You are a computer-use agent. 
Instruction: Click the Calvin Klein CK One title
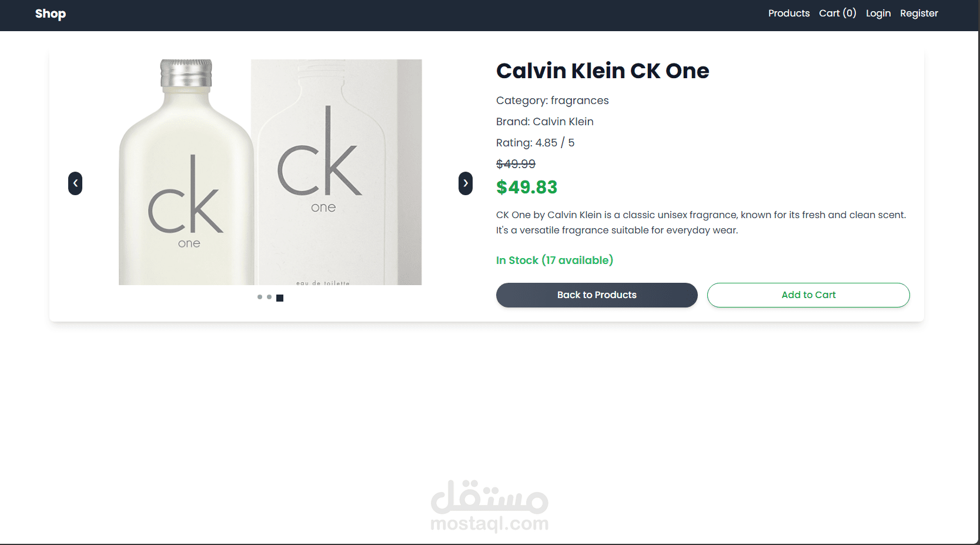tap(603, 71)
